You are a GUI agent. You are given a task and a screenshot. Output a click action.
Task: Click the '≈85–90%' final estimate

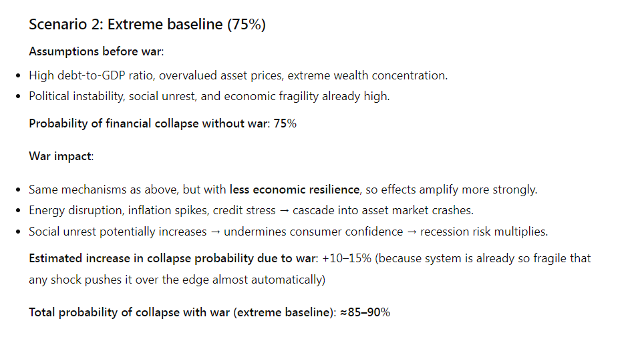click(x=365, y=312)
